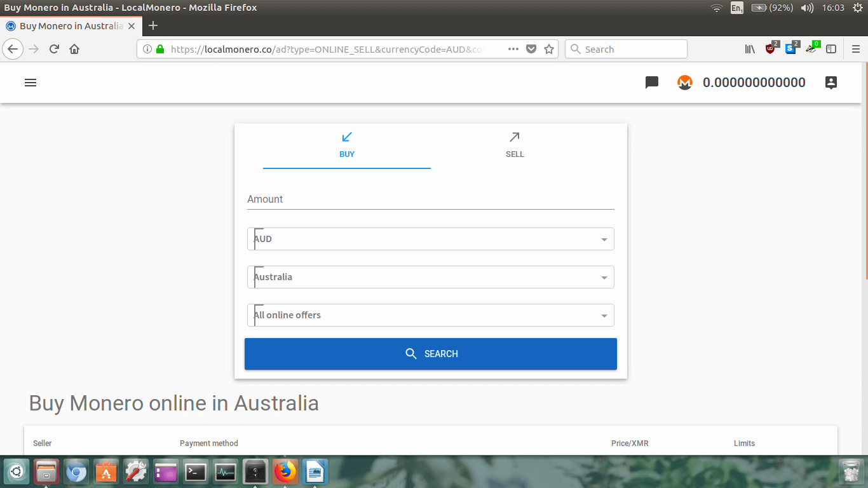Screen dimensions: 868x488
Task: Click the Firefox icon in the dock
Action: 285,472
